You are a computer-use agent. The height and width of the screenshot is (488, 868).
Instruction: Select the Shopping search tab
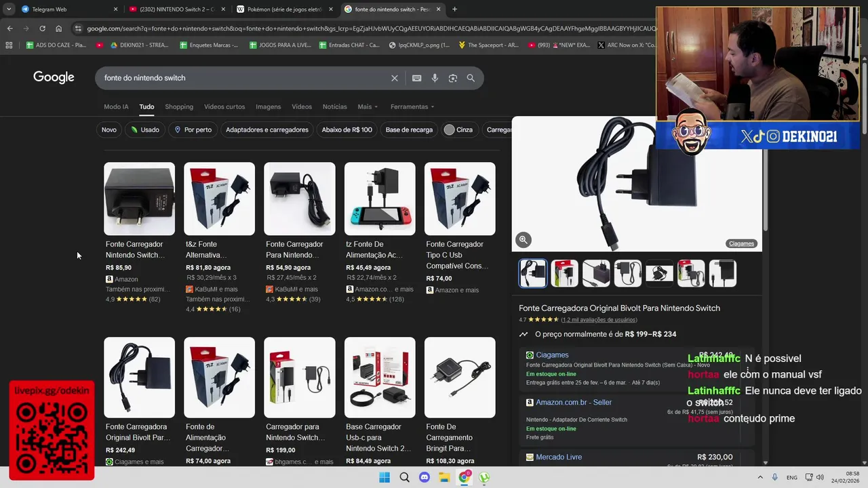click(x=179, y=106)
